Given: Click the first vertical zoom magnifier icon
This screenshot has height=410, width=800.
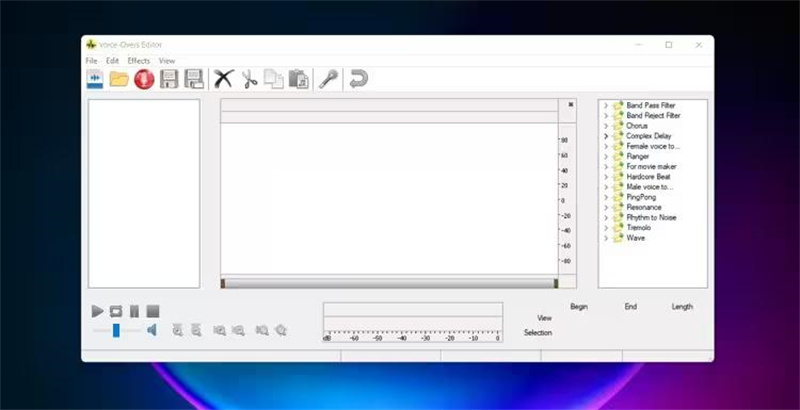Looking at the screenshot, I should click(178, 330).
